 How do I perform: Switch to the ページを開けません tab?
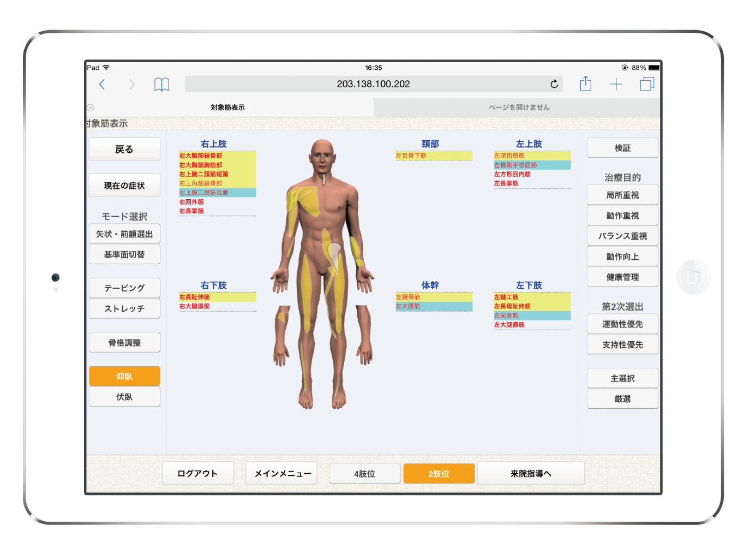click(x=518, y=108)
